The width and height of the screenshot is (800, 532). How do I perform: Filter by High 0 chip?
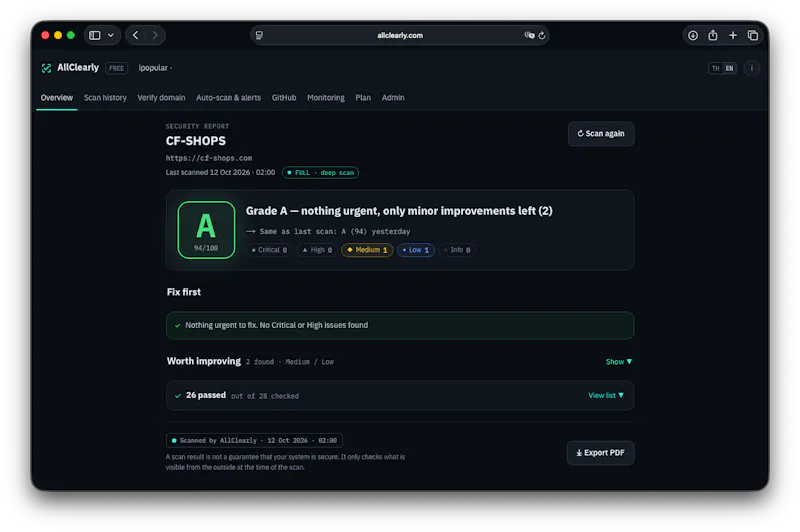[317, 250]
